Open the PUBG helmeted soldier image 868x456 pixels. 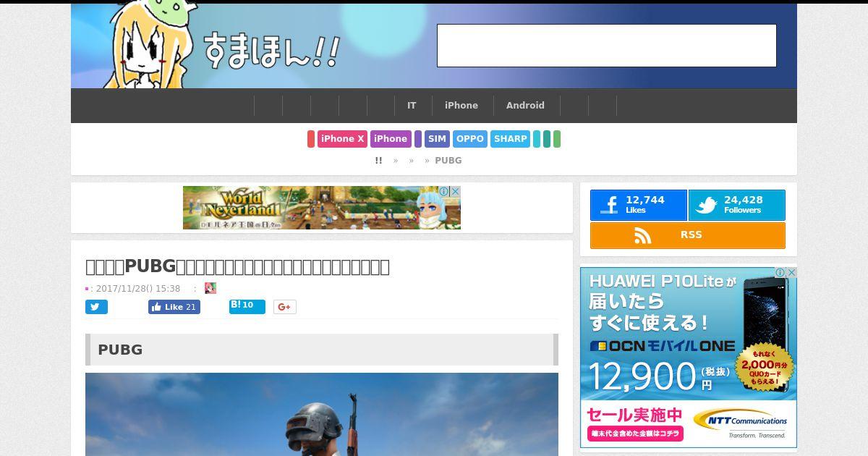(x=322, y=414)
